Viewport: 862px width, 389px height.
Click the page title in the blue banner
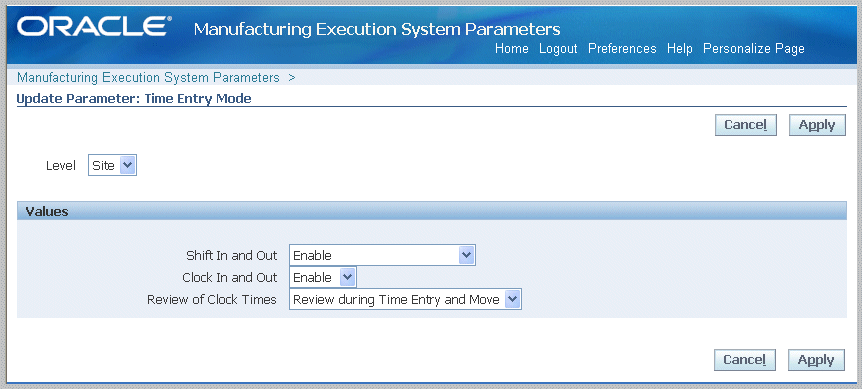click(x=377, y=29)
